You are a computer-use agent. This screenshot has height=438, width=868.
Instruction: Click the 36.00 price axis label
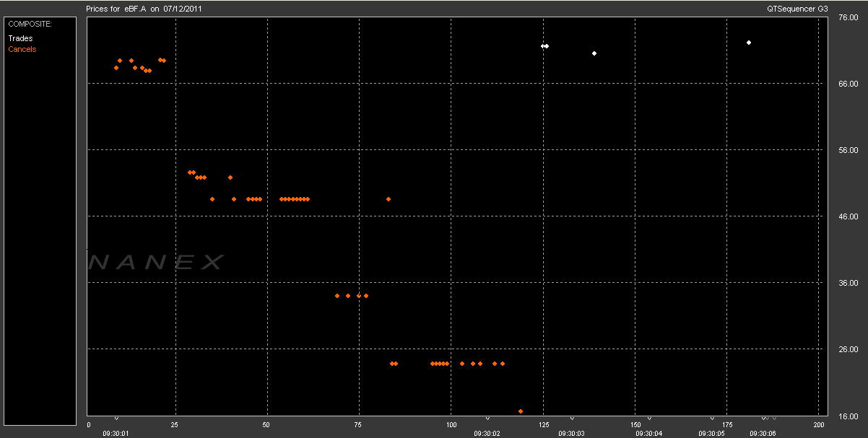point(847,283)
